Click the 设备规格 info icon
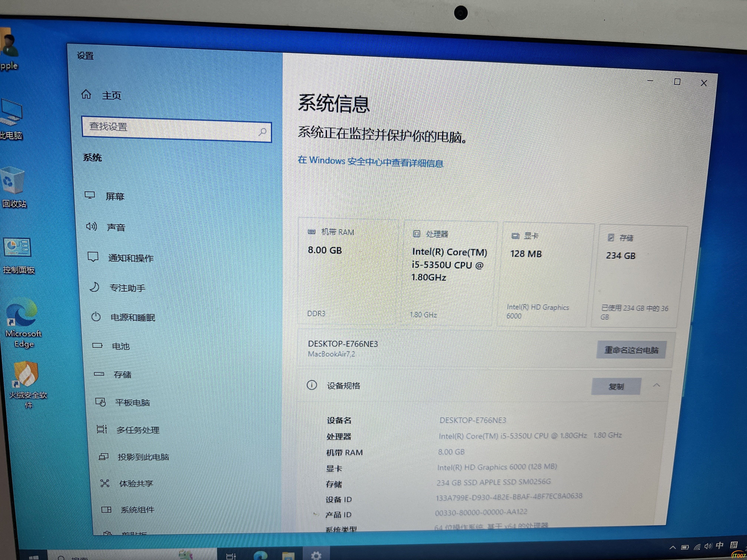Image resolution: width=747 pixels, height=560 pixels. click(x=312, y=385)
